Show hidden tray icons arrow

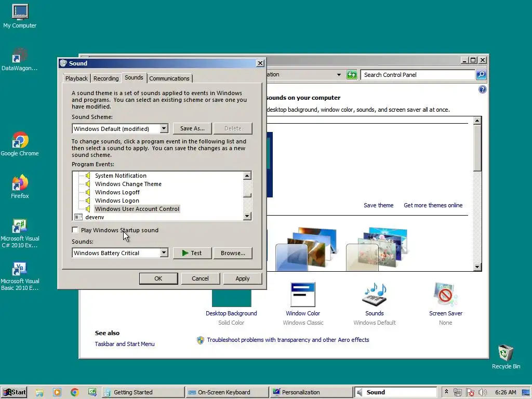click(x=446, y=392)
